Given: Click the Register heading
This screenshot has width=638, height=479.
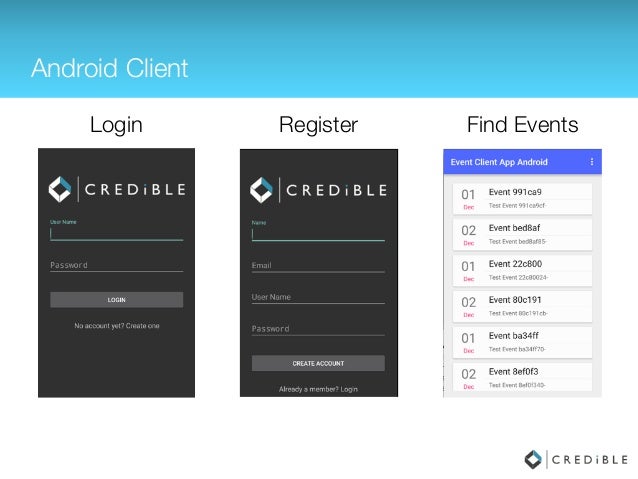Looking at the screenshot, I should click(318, 125).
